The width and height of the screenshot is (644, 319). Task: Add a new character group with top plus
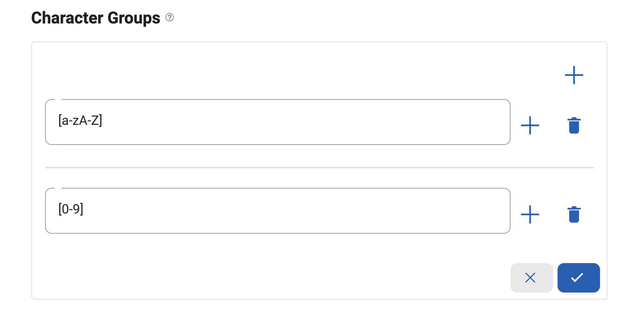click(x=574, y=75)
